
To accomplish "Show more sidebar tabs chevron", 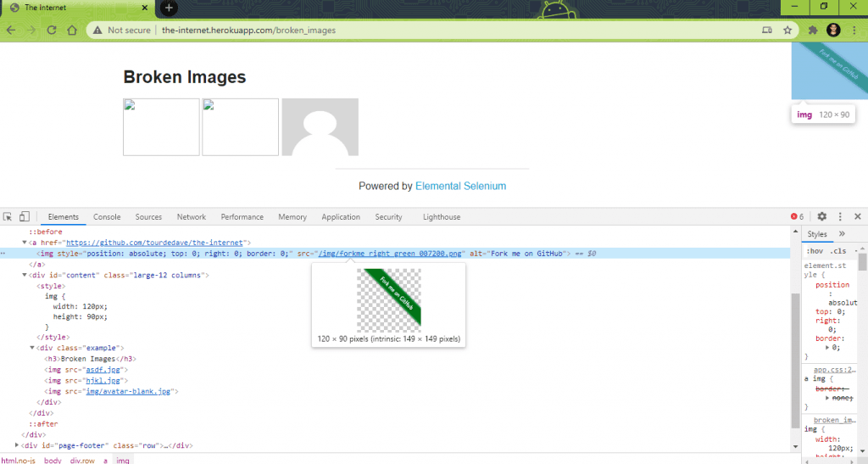I will tap(842, 233).
